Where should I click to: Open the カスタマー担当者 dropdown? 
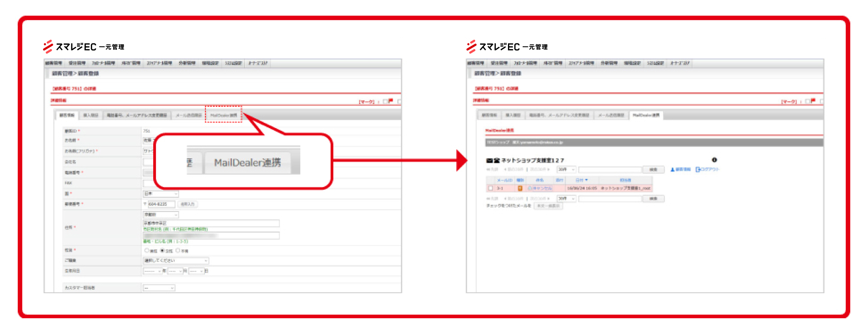click(x=159, y=288)
